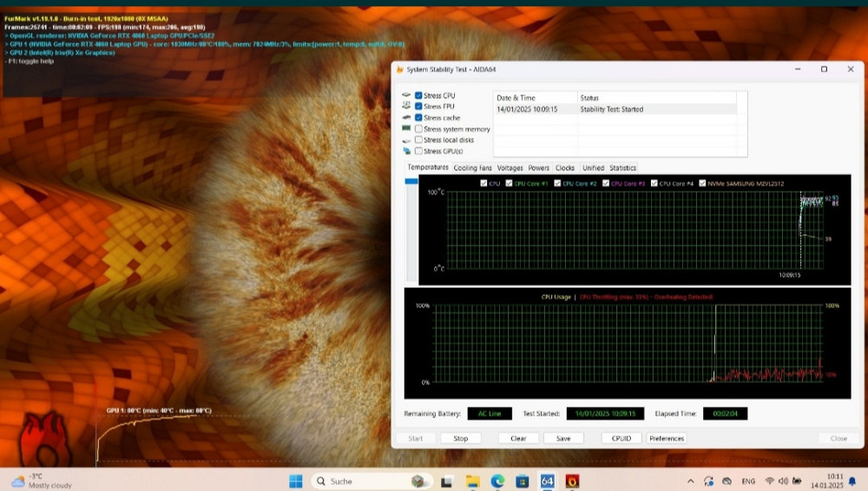Image resolution: width=868 pixels, height=491 pixels.
Task: Show hidden system tray icons
Action: coord(691,481)
